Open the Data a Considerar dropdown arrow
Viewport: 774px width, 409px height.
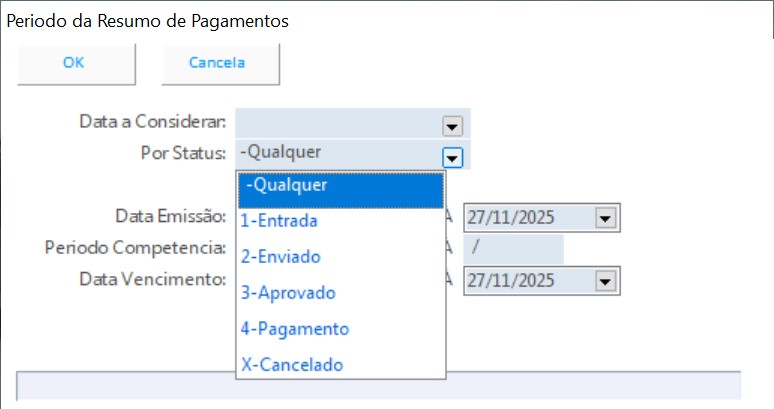tap(452, 125)
